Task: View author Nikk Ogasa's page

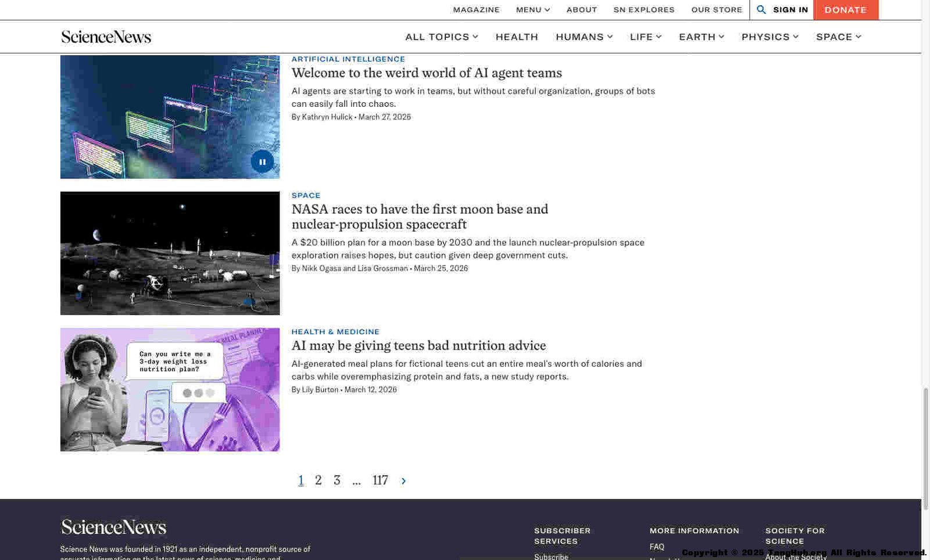Action: coord(321,268)
